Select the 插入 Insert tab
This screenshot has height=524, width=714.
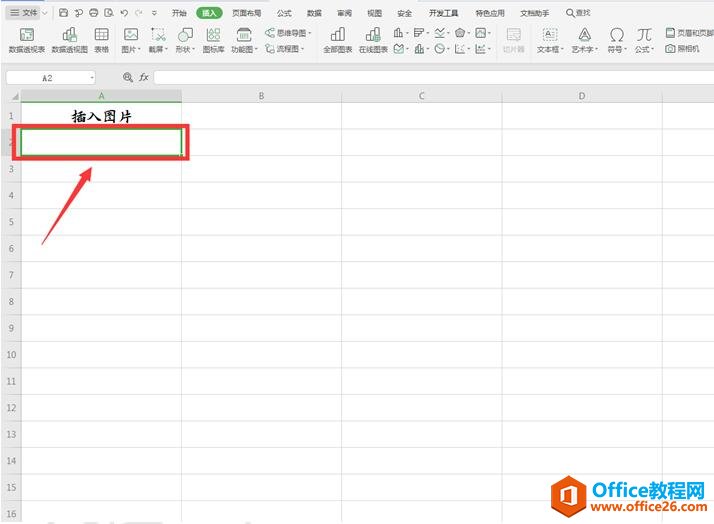209,13
